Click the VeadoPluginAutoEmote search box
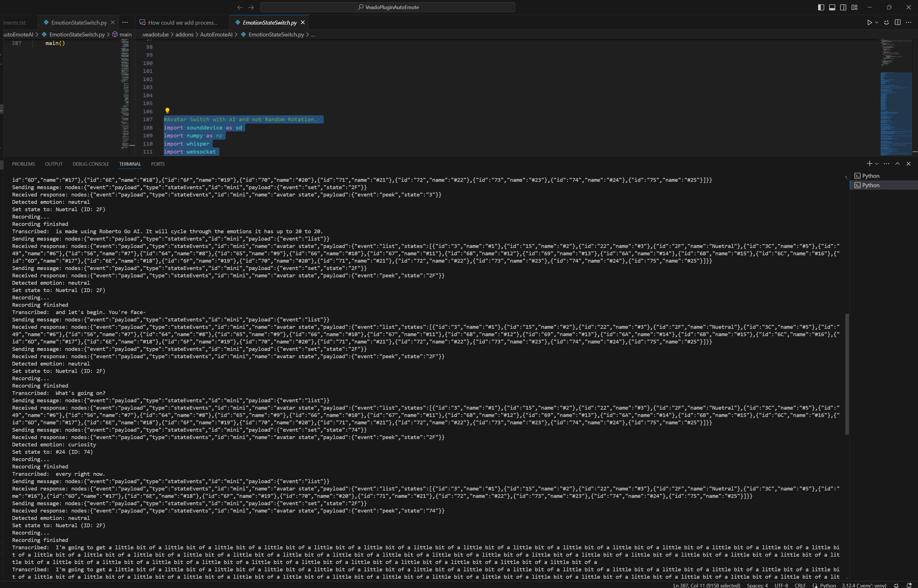The image size is (918, 588). pyautogui.click(x=388, y=7)
